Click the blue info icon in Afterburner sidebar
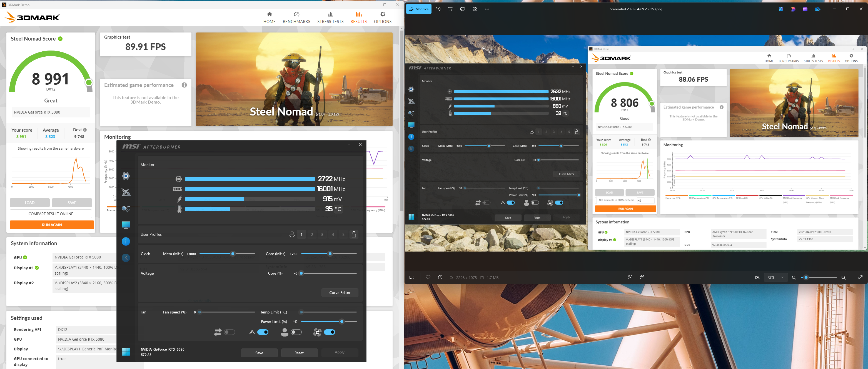The image size is (868, 369). point(126,241)
